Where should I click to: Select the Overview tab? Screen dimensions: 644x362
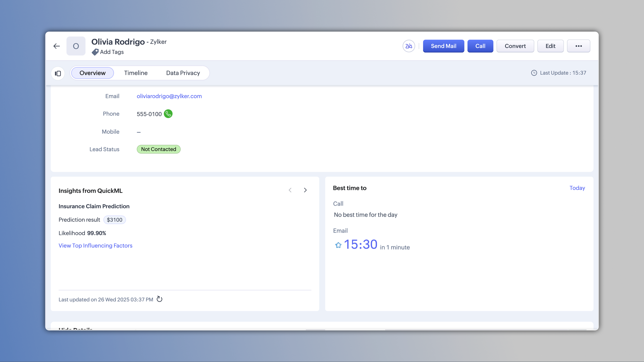coord(92,73)
